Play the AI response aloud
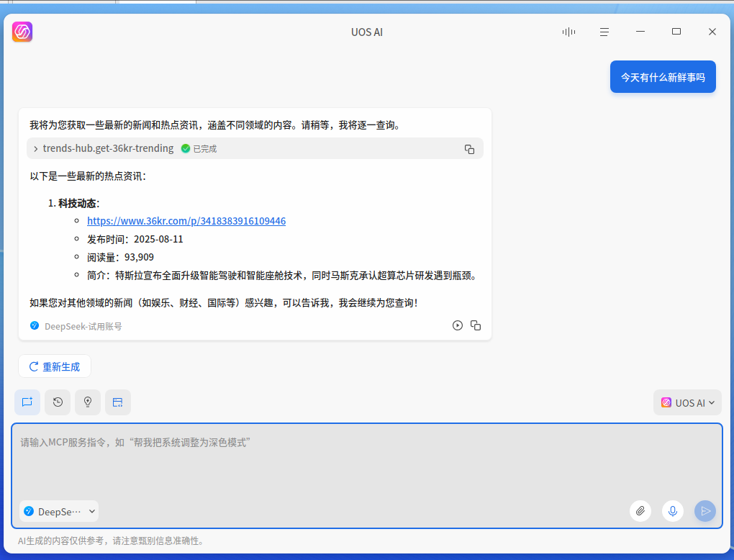734x560 pixels. pyautogui.click(x=458, y=325)
